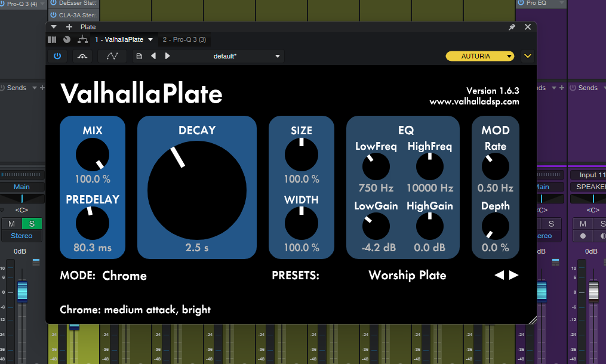The width and height of the screenshot is (606, 364).
Task: Go to next preset with right arrow in header
Action: pos(167,56)
